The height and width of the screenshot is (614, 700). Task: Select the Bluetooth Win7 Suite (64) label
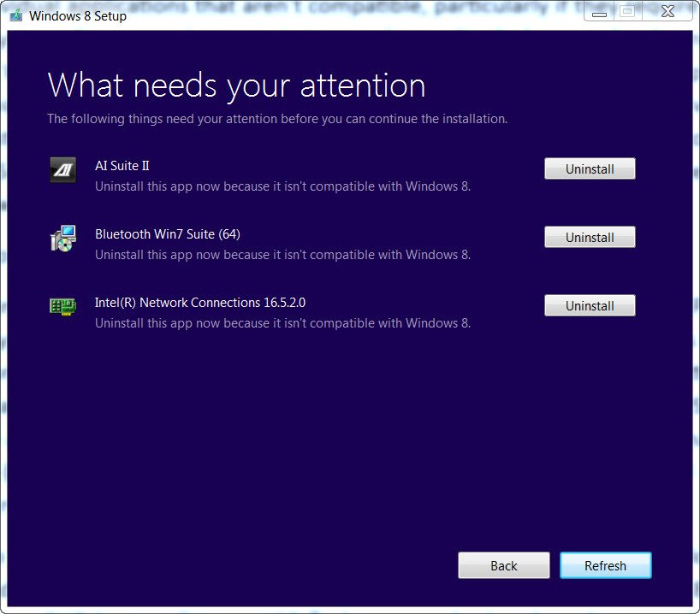click(168, 234)
